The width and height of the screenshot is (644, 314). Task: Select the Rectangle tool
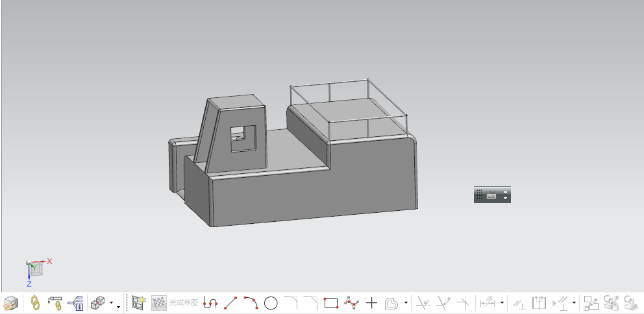[x=331, y=304]
